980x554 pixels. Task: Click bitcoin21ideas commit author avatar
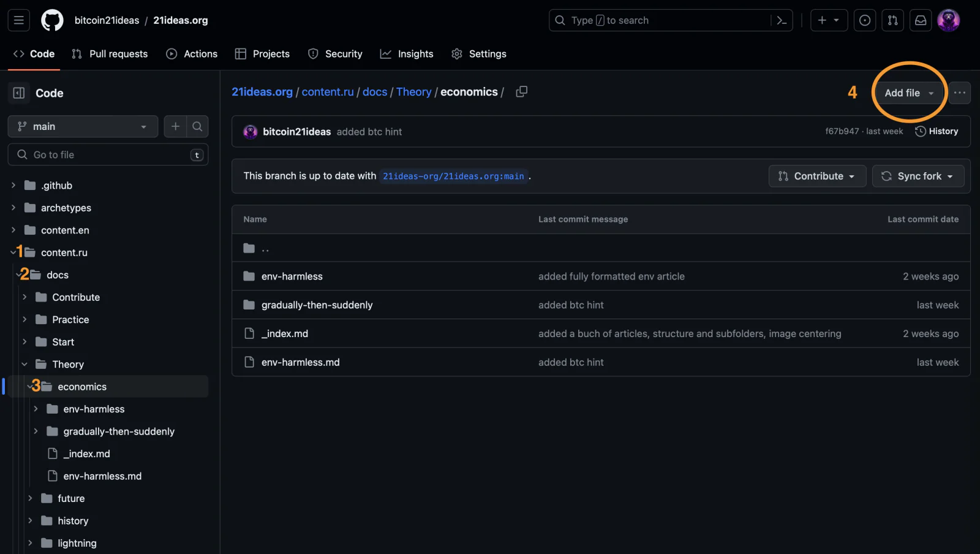(251, 132)
